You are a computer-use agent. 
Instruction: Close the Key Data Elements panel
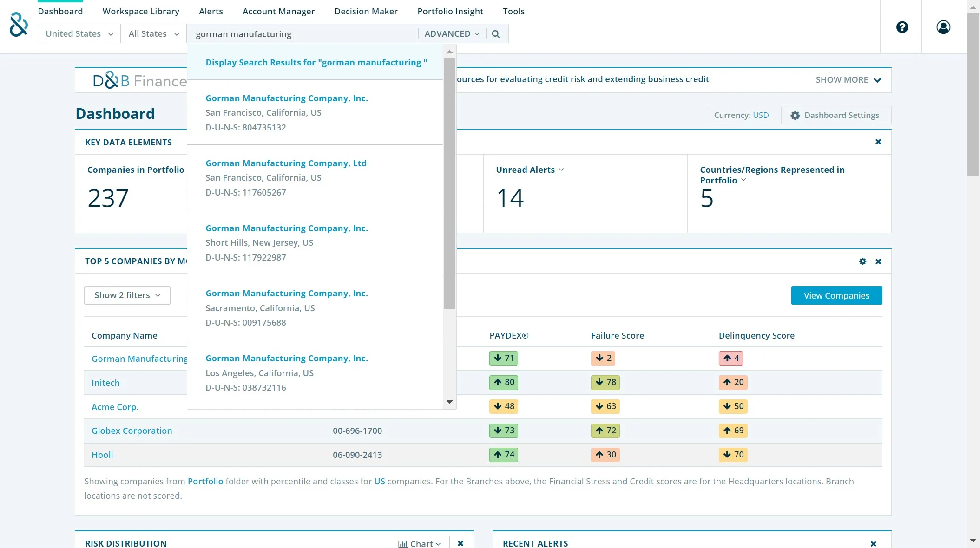pyautogui.click(x=878, y=142)
